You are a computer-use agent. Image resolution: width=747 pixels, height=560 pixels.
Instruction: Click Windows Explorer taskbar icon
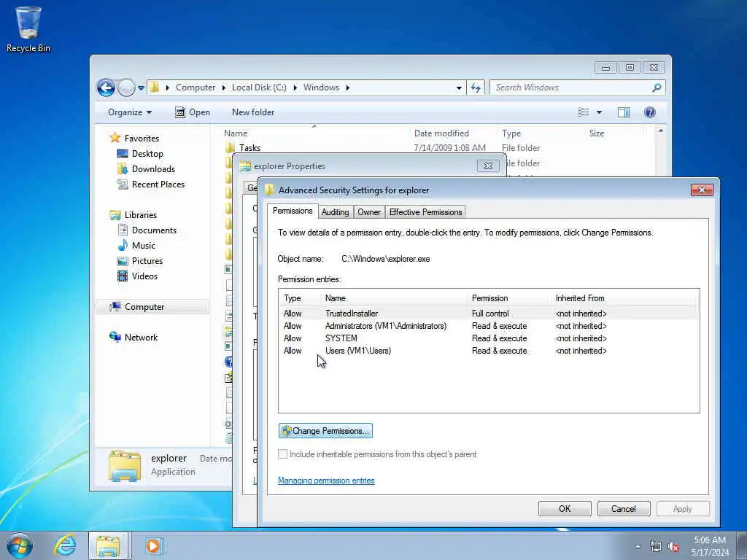pos(108,545)
